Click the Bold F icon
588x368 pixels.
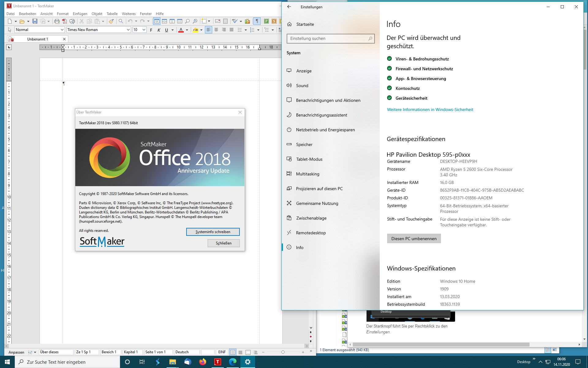pos(151,30)
